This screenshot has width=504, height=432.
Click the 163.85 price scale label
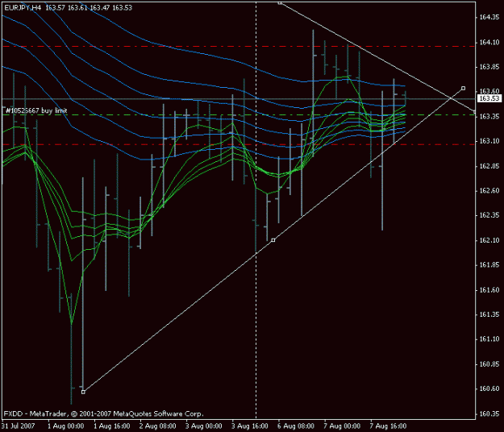[489, 67]
